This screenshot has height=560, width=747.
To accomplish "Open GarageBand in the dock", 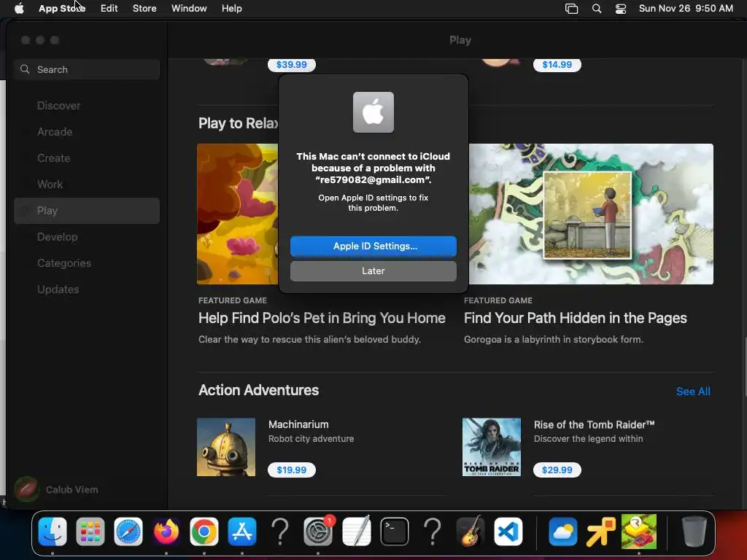I will tap(471, 532).
